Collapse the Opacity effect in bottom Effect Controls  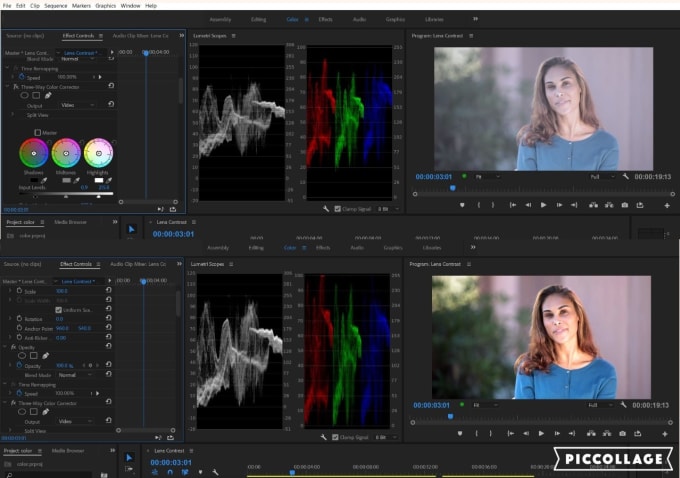(5, 347)
